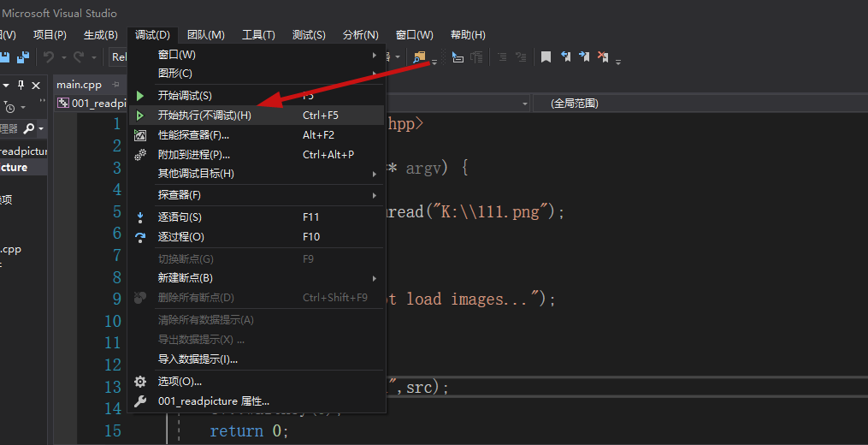The image size is (868, 445).
Task: Open the 工具(T) menu
Action: tap(258, 35)
